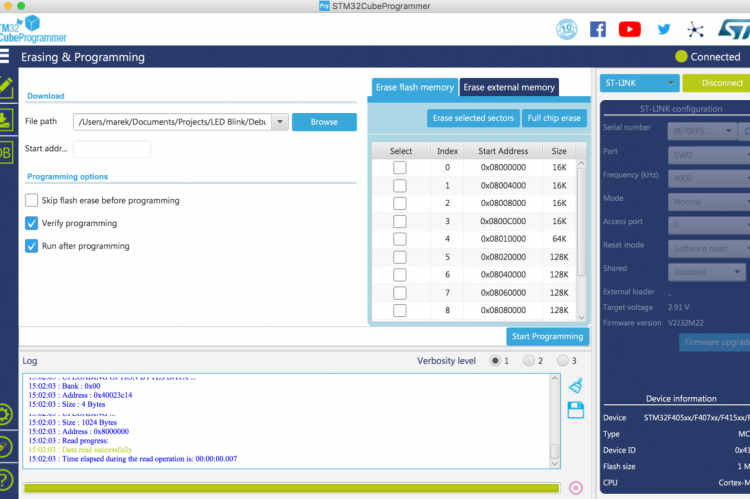
Task: Click Start Programming
Action: pos(548,336)
